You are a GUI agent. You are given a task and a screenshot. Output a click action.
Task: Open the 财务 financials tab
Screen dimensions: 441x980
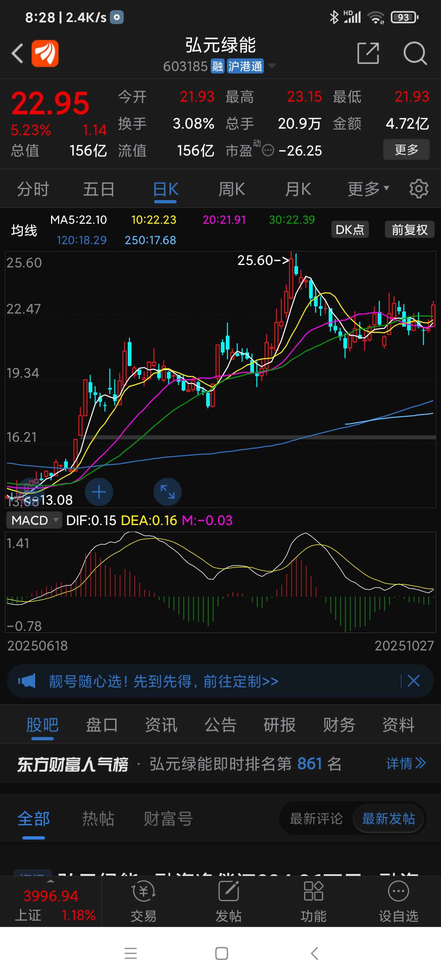coord(339,725)
